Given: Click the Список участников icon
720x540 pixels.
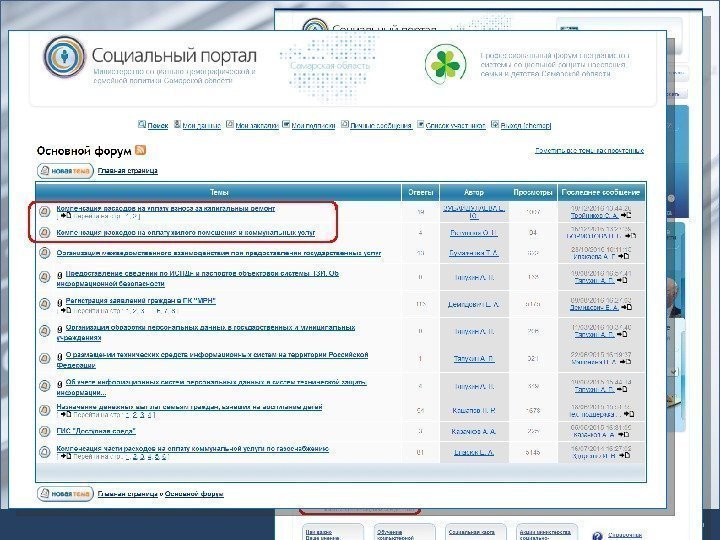Looking at the screenshot, I should pyautogui.click(x=420, y=124).
